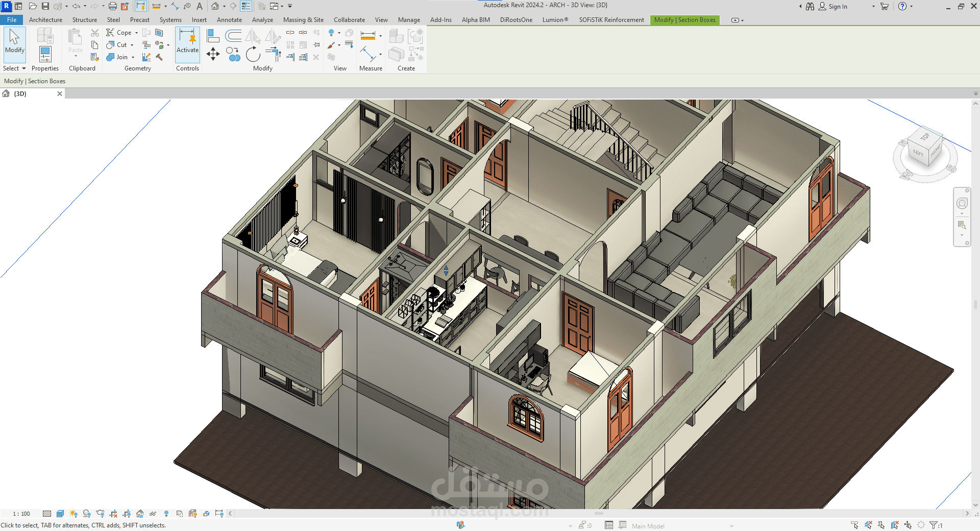Toggle Reveal Hidden Elements lightbulb
The height and width of the screenshot is (531, 980).
166,514
